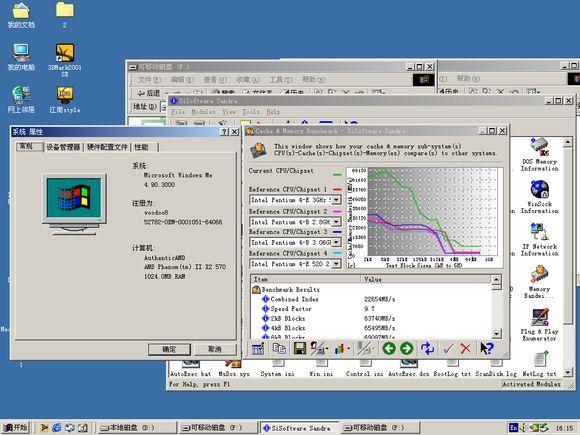Expand Reference CPU/Chipset 1 dropdown

[336, 200]
